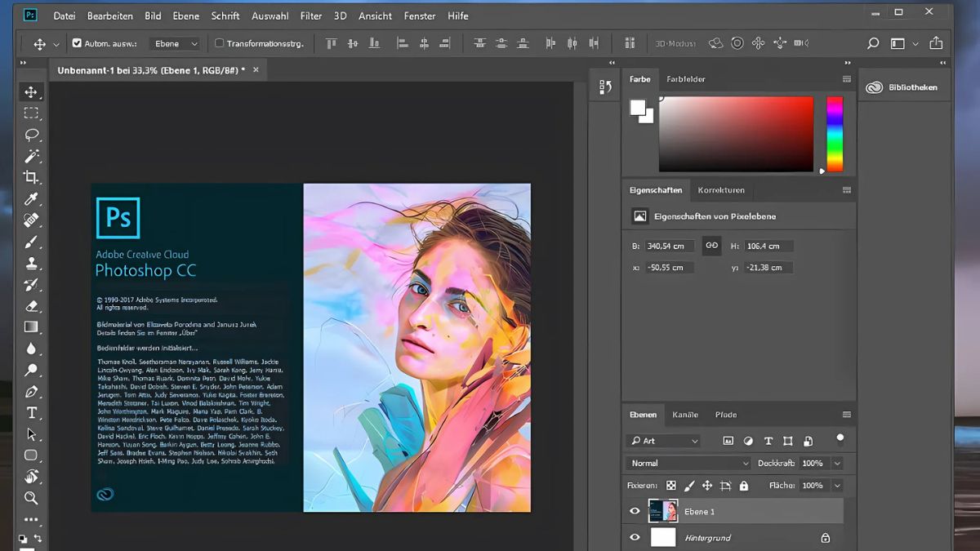This screenshot has width=980, height=551.
Task: Select the Zoom tool
Action: click(x=31, y=498)
